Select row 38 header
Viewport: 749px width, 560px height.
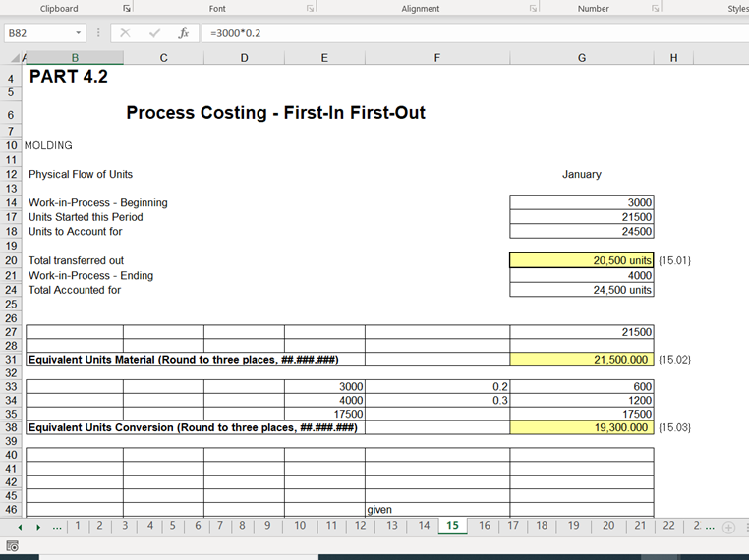11,427
